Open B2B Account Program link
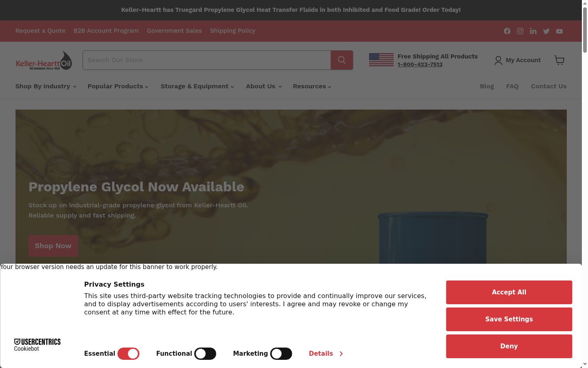588x368 pixels. (106, 31)
